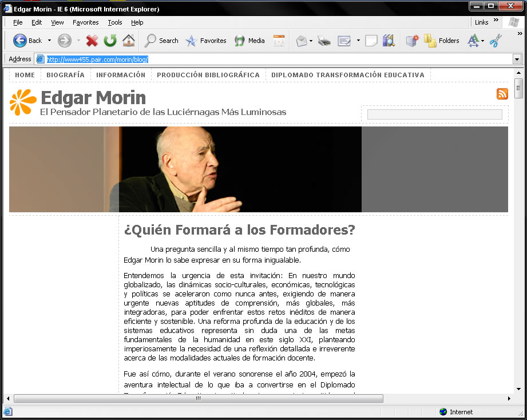Open the Folders pane
This screenshot has width=527, height=420.
pyautogui.click(x=441, y=41)
